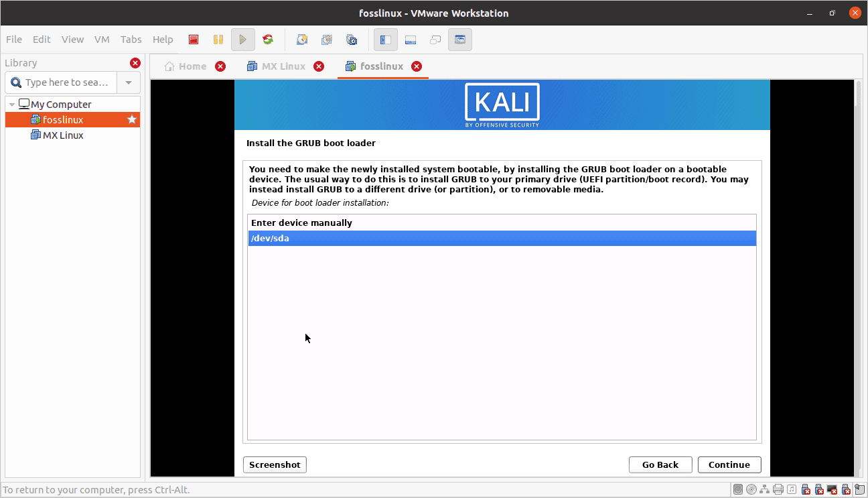Click the Revert to snapshot toolbar icon
868x498 pixels.
click(x=327, y=40)
